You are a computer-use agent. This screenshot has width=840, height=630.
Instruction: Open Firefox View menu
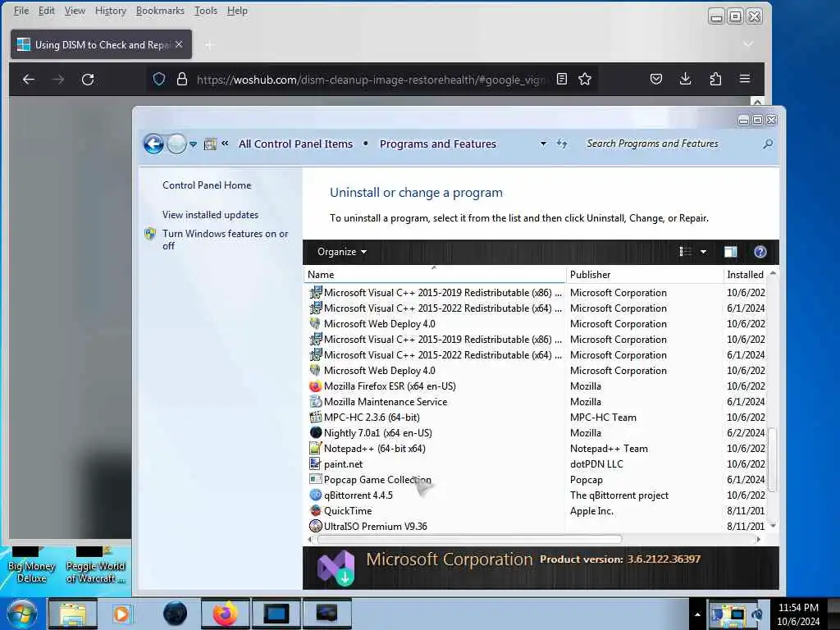(x=75, y=11)
